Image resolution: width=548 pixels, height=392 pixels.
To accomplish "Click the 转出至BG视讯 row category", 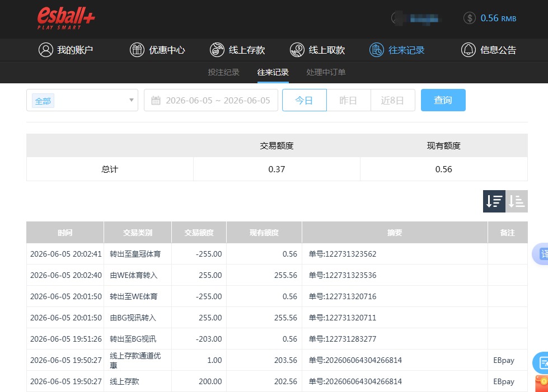I will pyautogui.click(x=133, y=339).
